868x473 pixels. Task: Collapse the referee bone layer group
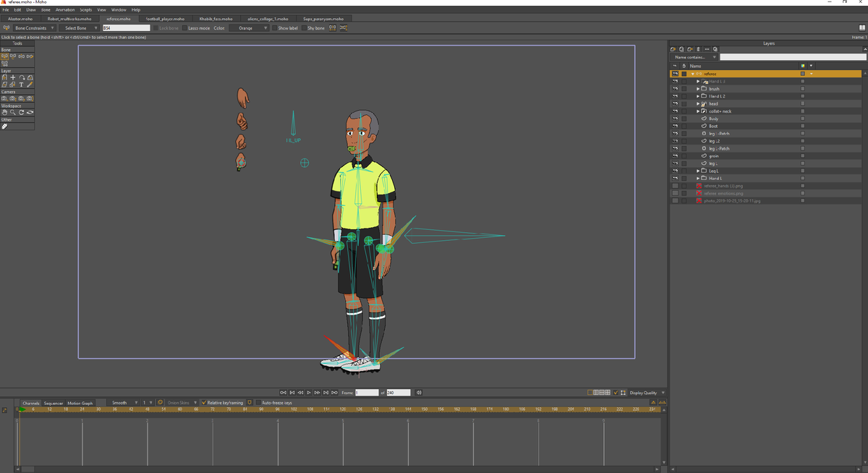click(692, 74)
